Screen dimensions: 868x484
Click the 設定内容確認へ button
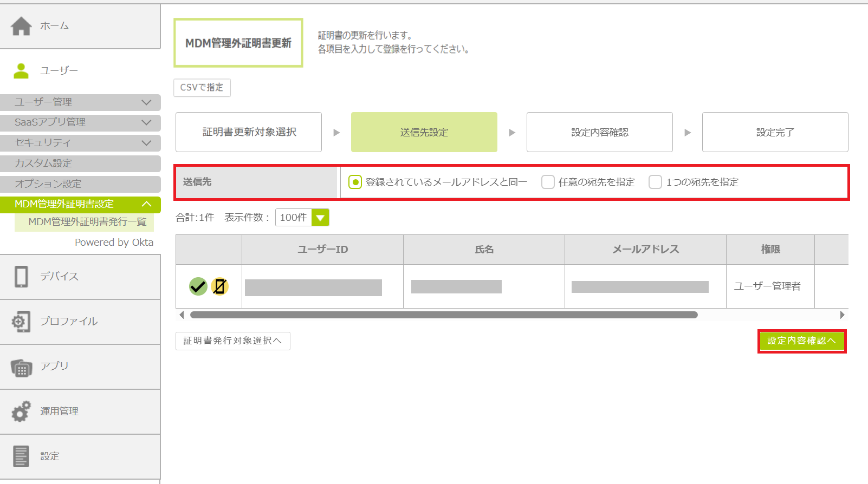[x=801, y=341]
